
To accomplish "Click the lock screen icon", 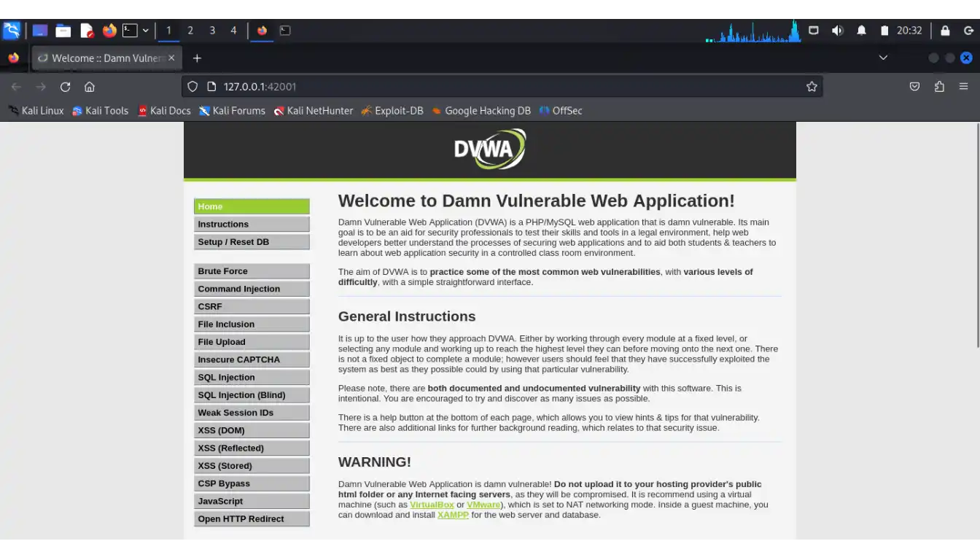I will click(x=945, y=31).
